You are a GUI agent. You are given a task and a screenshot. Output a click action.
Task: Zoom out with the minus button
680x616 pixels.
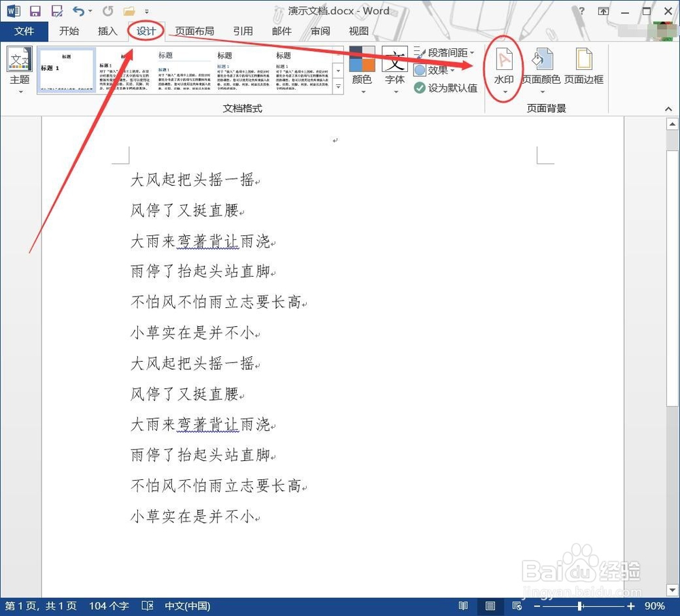[537, 606]
